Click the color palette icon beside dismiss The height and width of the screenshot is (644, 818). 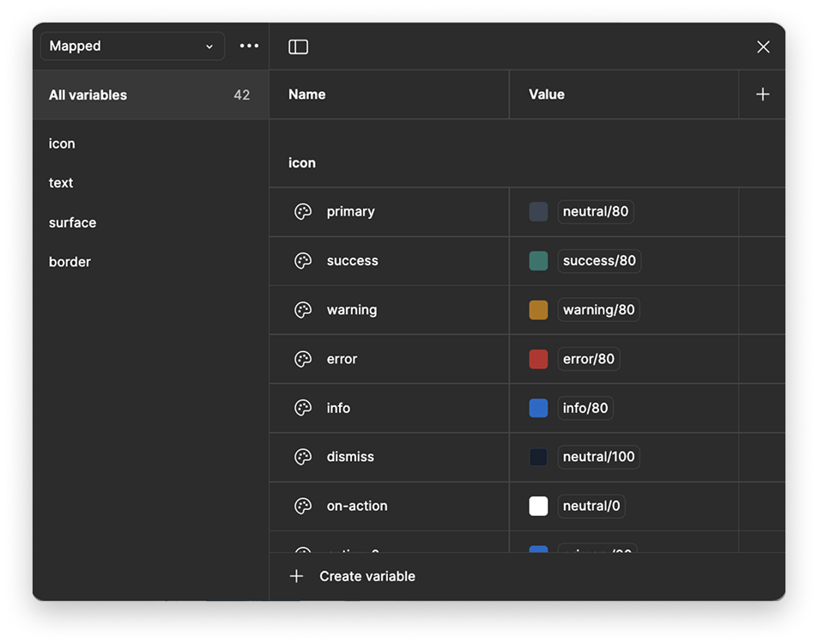tap(303, 457)
